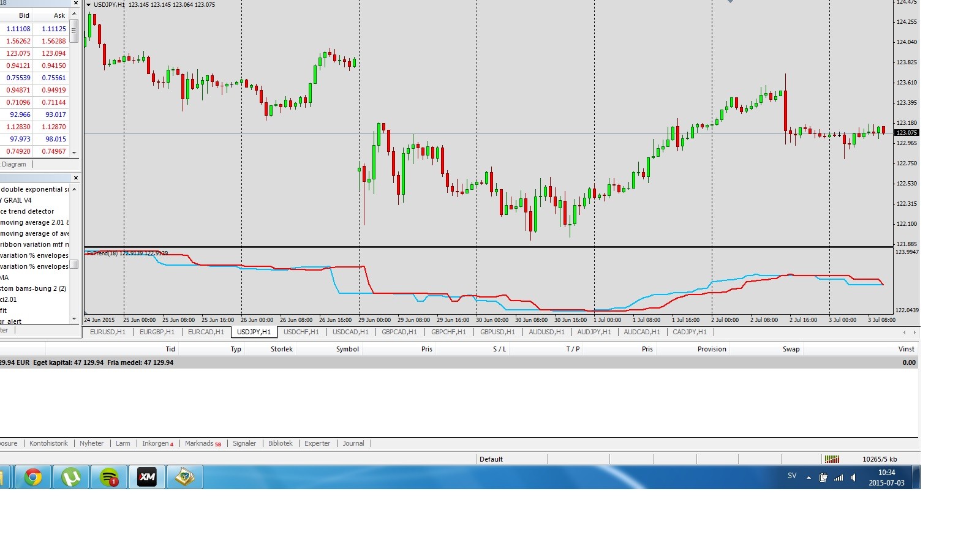Open uTorrent from the taskbar
This screenshot has width=980, height=551.
tap(71, 477)
